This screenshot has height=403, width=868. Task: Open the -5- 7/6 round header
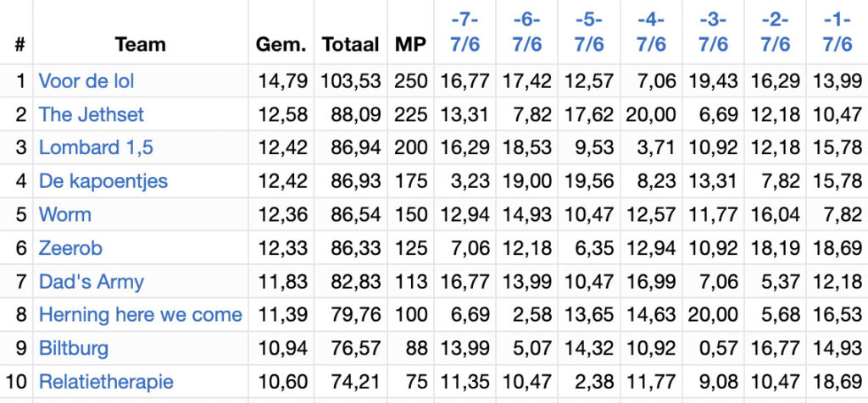589,32
